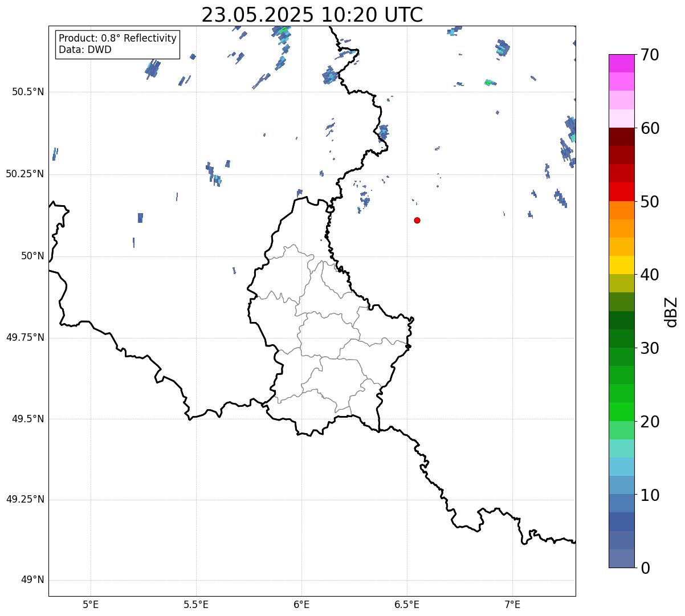This screenshot has width=685, height=616.
Task: Click the 30 colorbar tick label
Action: [x=650, y=348]
